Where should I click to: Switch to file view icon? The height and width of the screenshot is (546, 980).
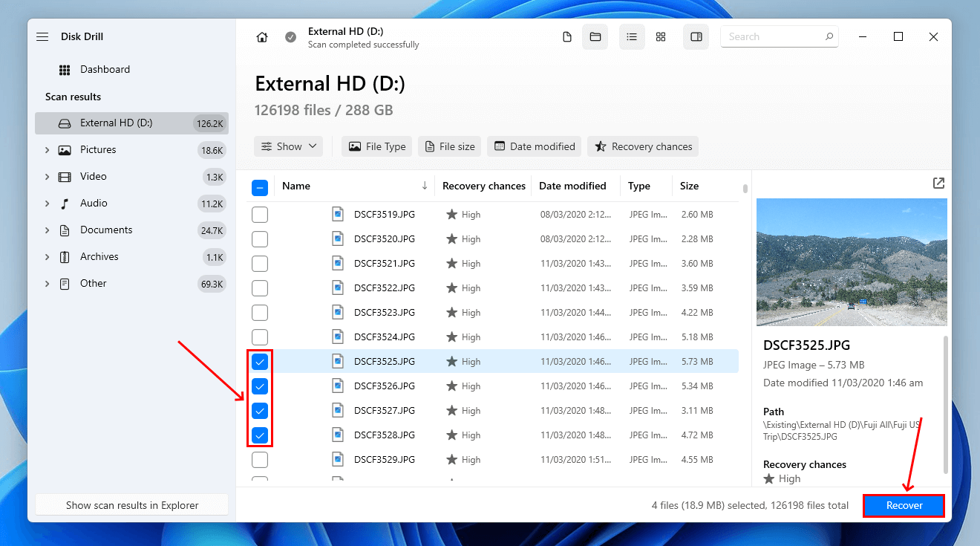[567, 37]
